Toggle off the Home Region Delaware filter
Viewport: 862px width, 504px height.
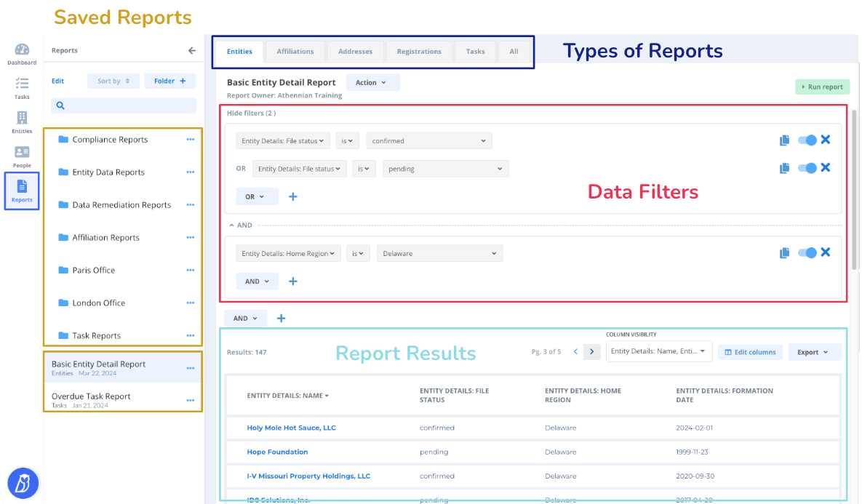pos(808,252)
